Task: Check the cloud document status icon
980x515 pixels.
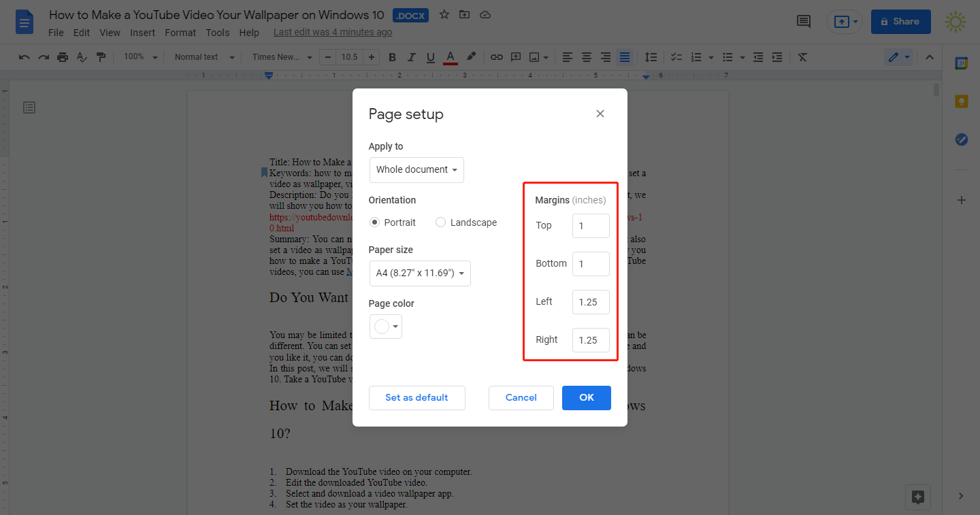Action: click(x=485, y=14)
